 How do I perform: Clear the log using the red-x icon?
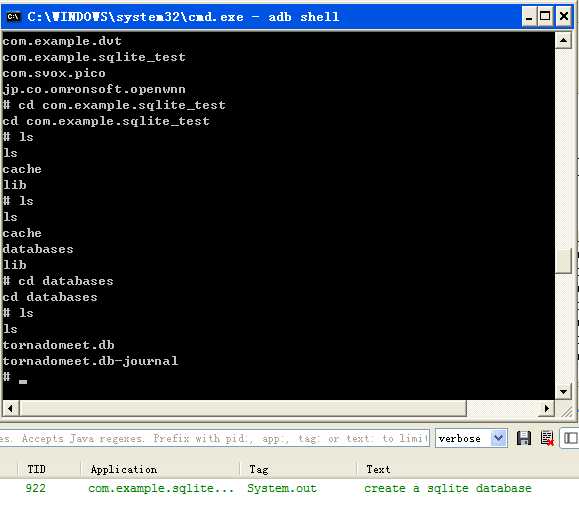click(x=547, y=439)
